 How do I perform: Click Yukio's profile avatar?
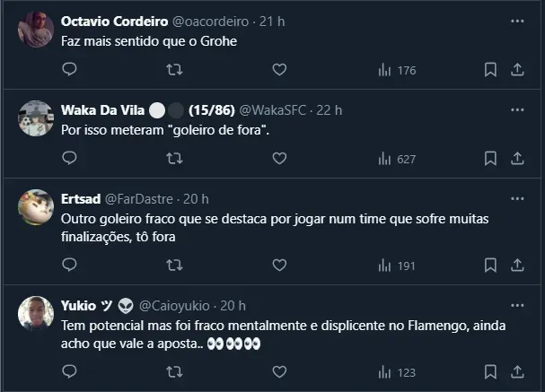36,314
